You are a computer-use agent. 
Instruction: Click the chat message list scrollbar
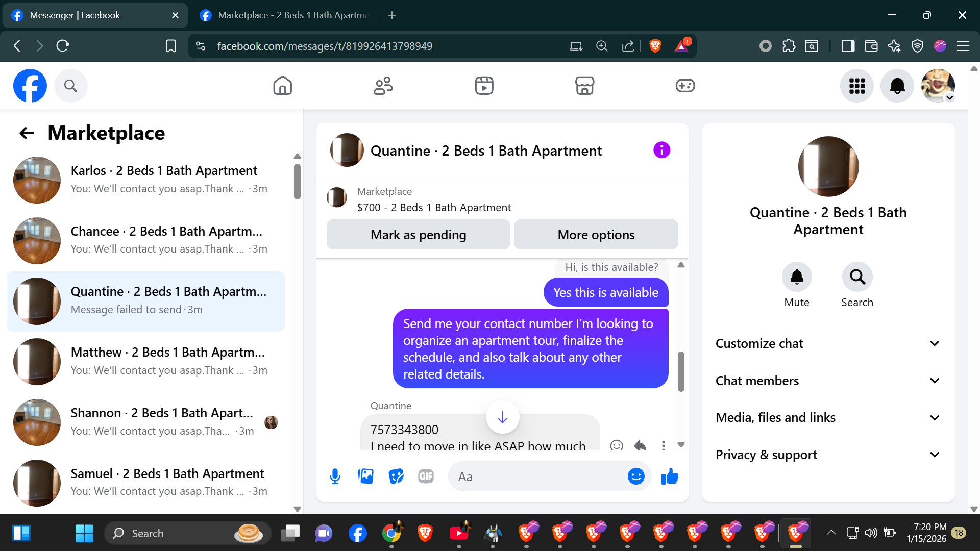pyautogui.click(x=681, y=371)
